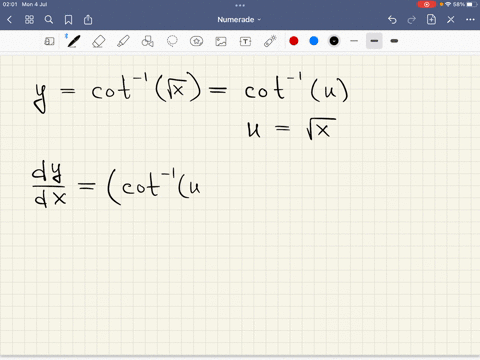
Task: Open the Elements sticker tool
Action: click(x=196, y=41)
